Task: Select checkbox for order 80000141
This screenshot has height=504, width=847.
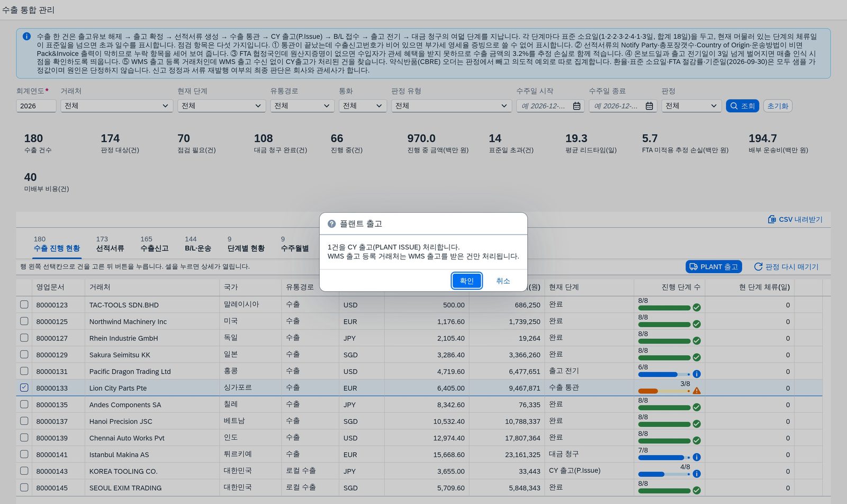Action: pyautogui.click(x=24, y=454)
